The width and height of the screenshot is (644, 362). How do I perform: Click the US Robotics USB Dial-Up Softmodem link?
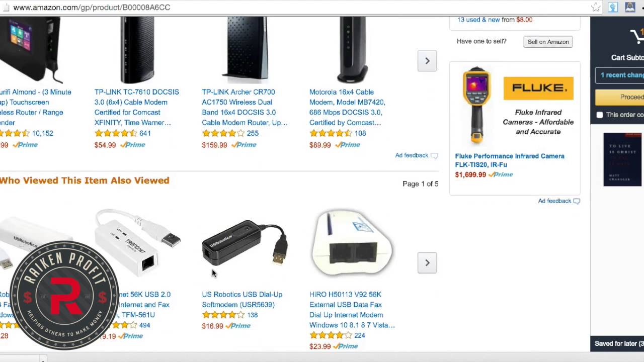[242, 299]
